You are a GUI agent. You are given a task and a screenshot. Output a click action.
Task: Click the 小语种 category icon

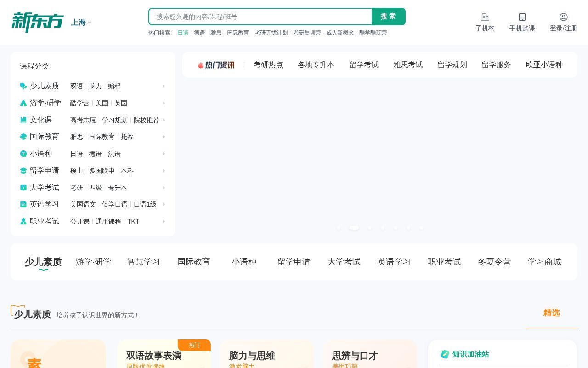coord(23,154)
